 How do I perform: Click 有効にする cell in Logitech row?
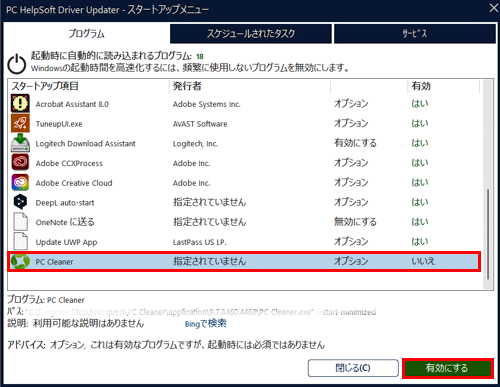[x=355, y=143]
